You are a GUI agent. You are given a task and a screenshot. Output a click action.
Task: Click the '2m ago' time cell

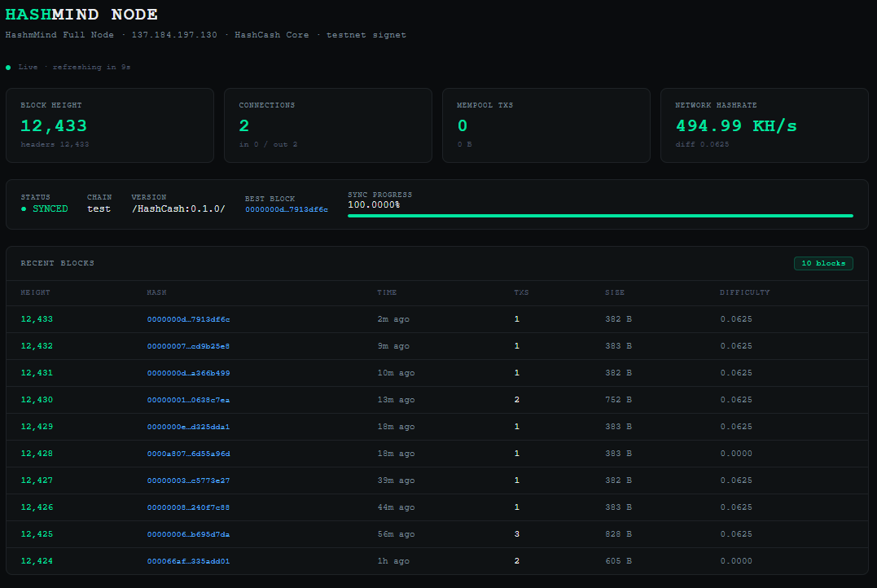[x=393, y=319]
